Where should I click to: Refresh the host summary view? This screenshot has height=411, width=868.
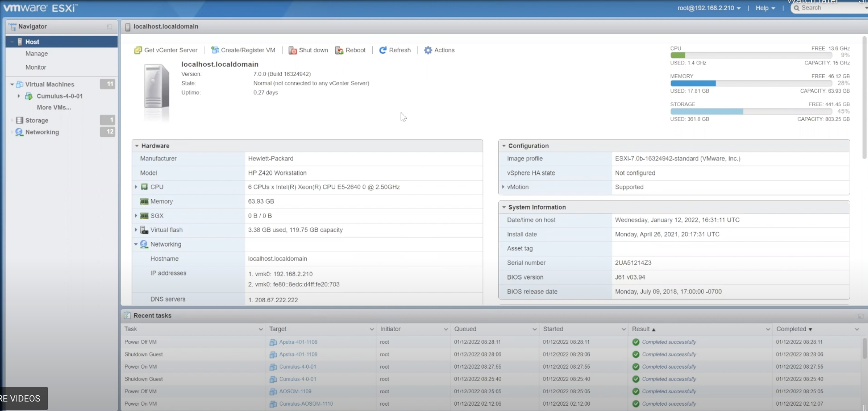[395, 50]
